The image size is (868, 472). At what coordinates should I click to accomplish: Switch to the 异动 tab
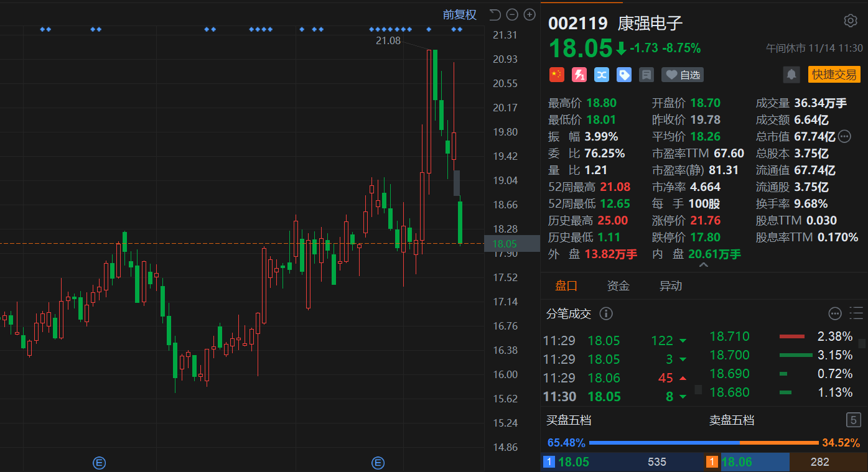coord(671,285)
